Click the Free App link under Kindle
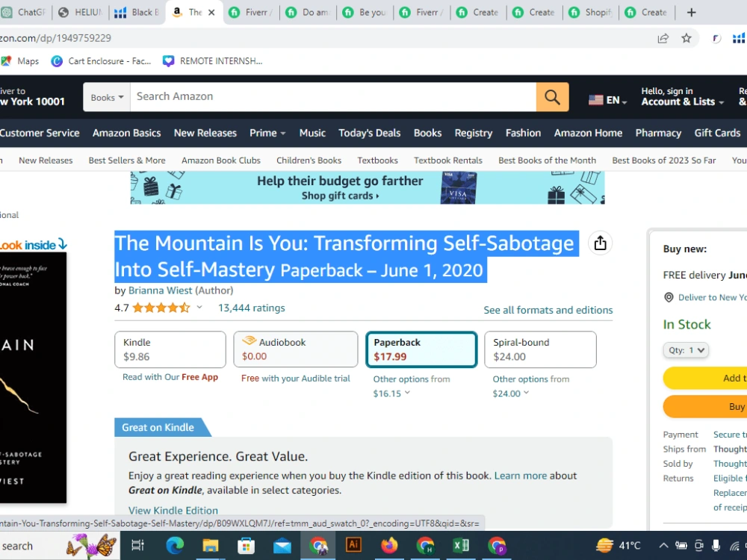 [x=199, y=377]
